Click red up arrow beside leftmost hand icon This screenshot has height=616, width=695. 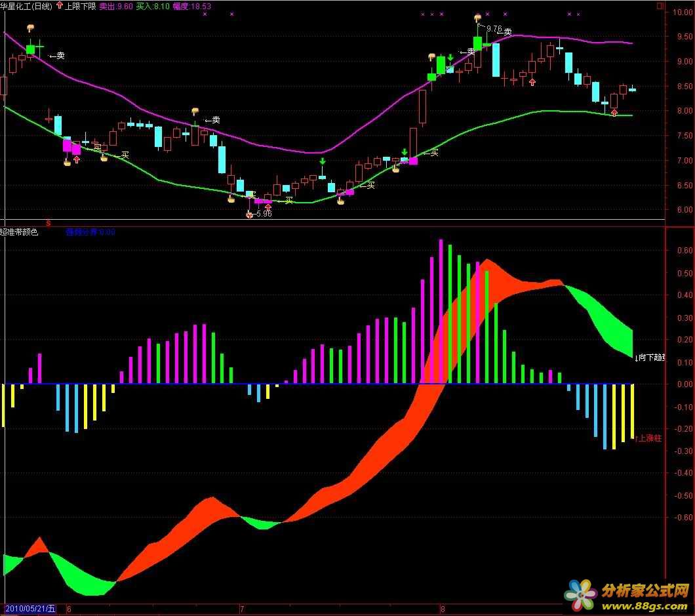tap(77, 159)
